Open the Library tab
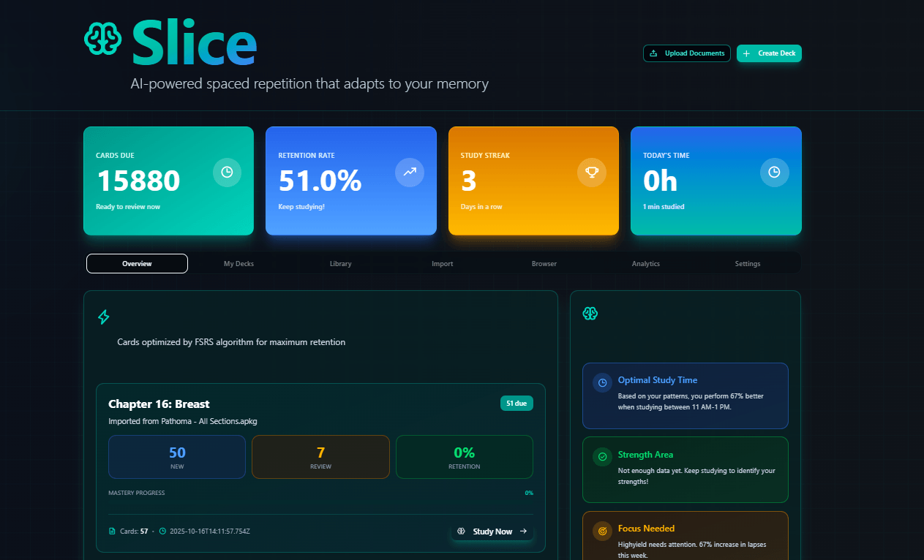The width and height of the screenshot is (924, 560). 340,263
